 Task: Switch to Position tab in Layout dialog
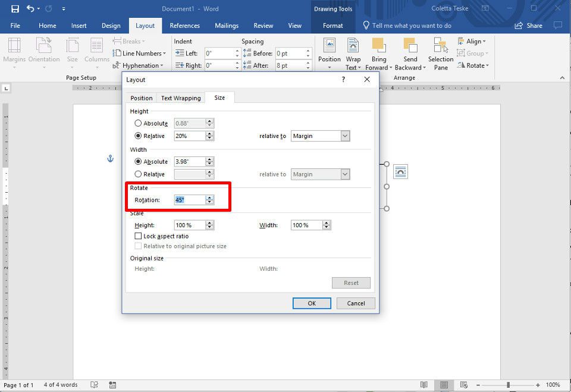(x=142, y=98)
